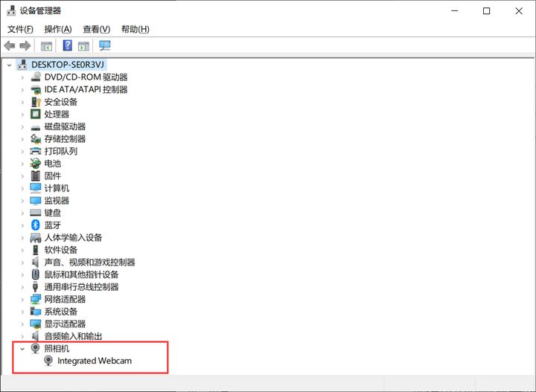Click the keyboard (键盘) category icon
The height and width of the screenshot is (392, 536).
36,213
